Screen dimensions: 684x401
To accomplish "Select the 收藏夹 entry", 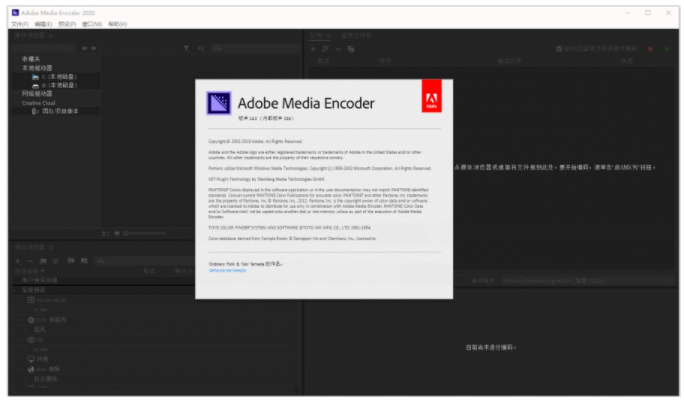I will pyautogui.click(x=31, y=59).
